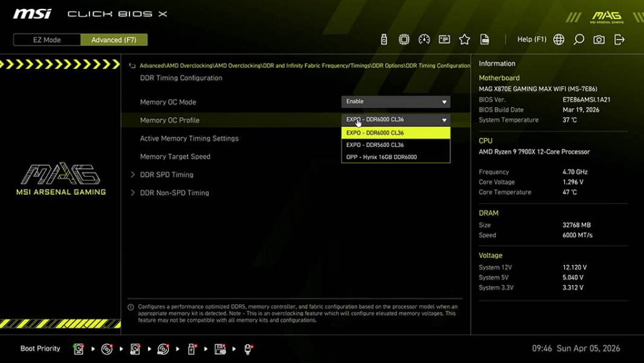Switch to EZ Mode tab
The image size is (644, 363).
click(46, 39)
